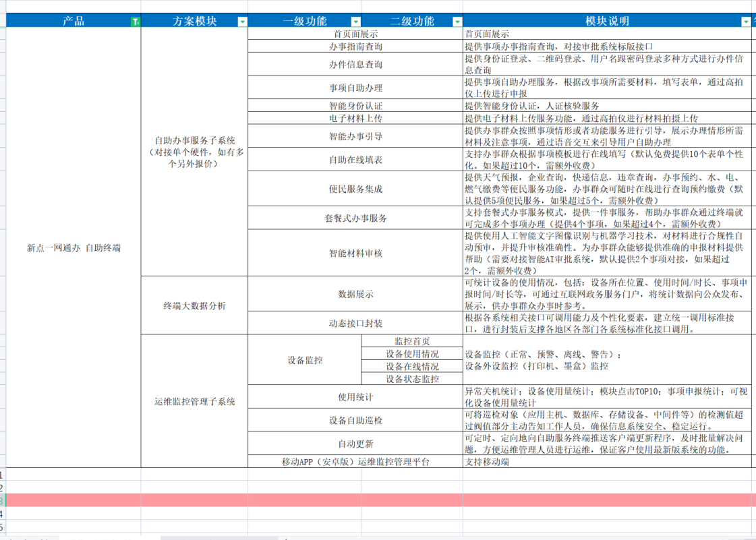
Task: Select the 设备监控 cell
Action: click(307, 361)
